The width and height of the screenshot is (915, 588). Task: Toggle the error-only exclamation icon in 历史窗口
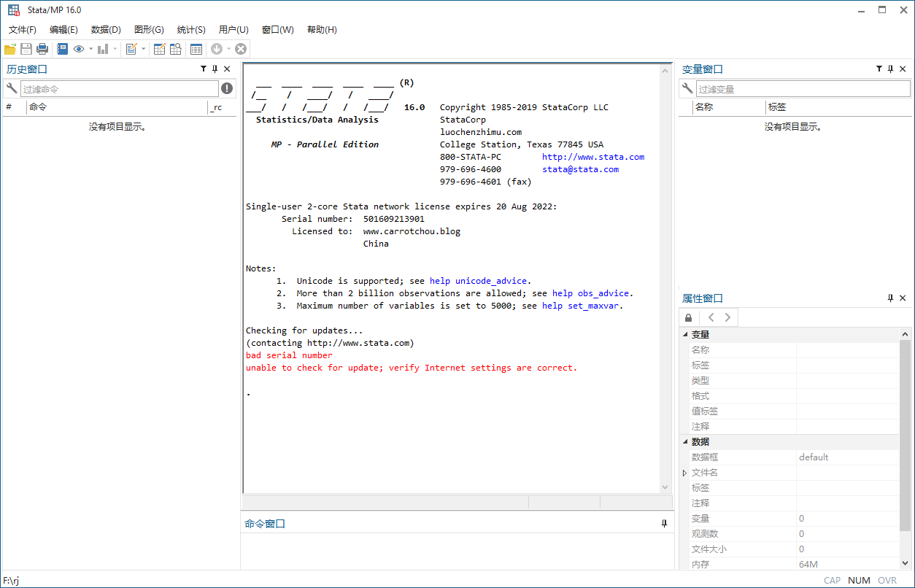[x=227, y=88]
